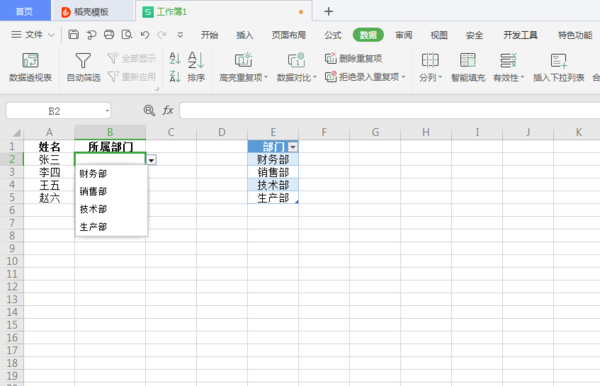The height and width of the screenshot is (386, 600).
Task: Open the 安全 ribbon tab
Action: tap(474, 35)
